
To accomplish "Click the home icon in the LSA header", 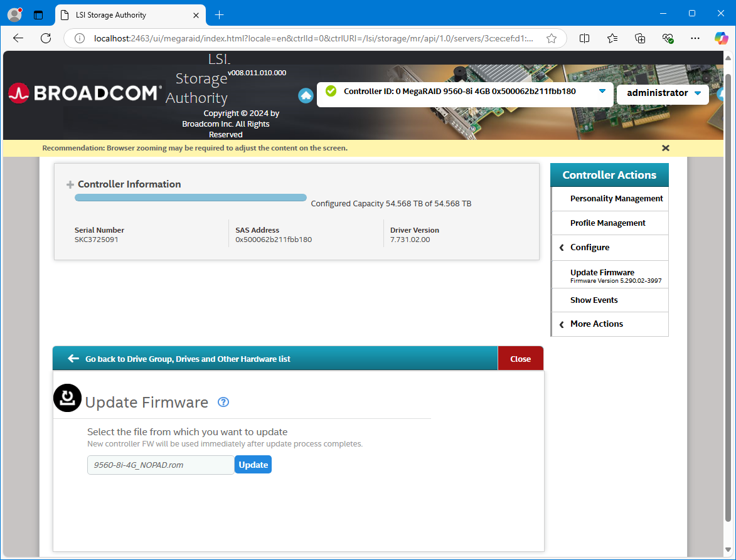I will (x=306, y=96).
